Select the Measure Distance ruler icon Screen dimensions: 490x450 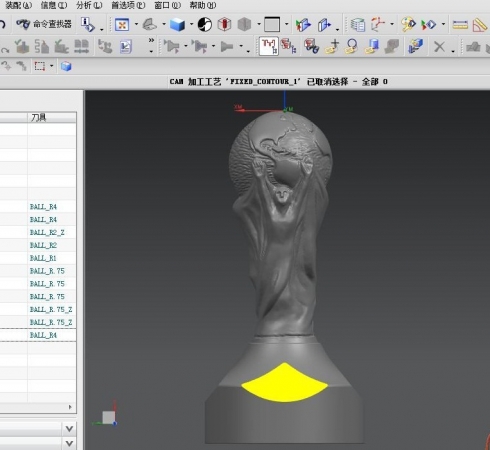pos(460,25)
